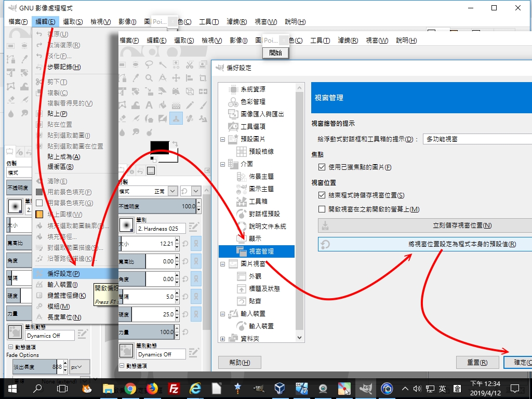Select the Move tool

pos(176,78)
